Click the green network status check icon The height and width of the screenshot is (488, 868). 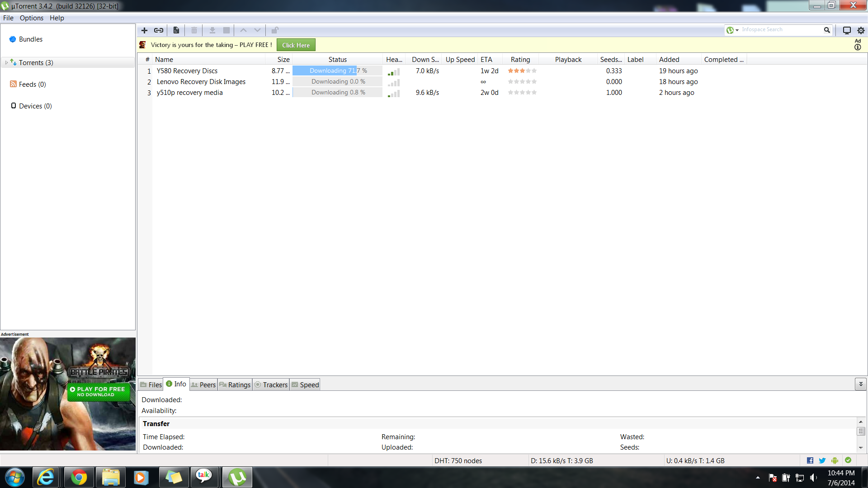(x=848, y=460)
